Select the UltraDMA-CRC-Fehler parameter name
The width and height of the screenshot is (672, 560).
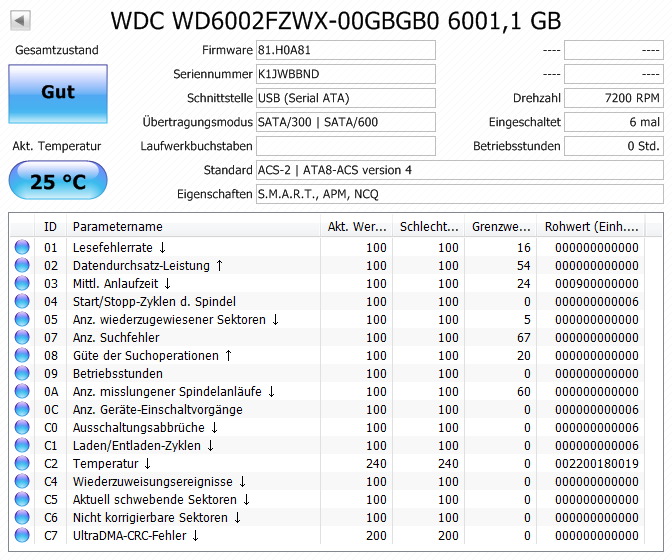pyautogui.click(x=136, y=536)
